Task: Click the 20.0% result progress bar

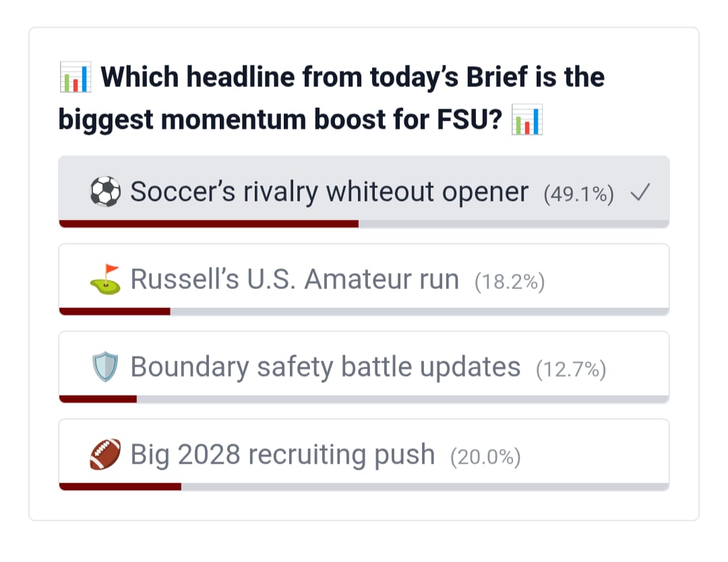Action: click(364, 487)
